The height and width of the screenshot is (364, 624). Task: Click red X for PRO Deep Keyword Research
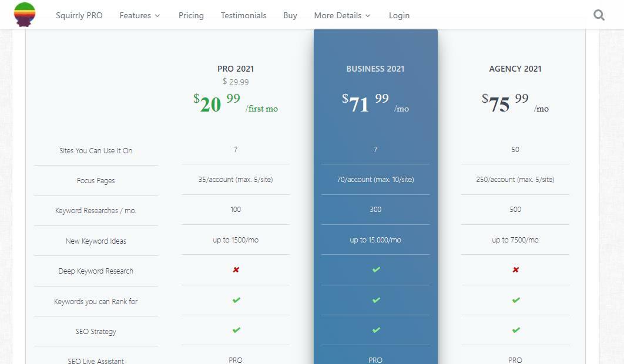tap(236, 269)
